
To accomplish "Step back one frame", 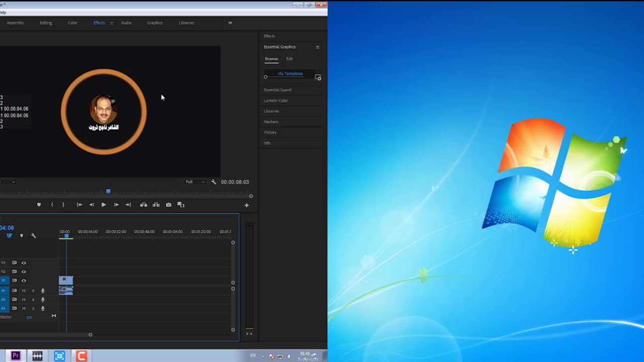I will pos(91,205).
